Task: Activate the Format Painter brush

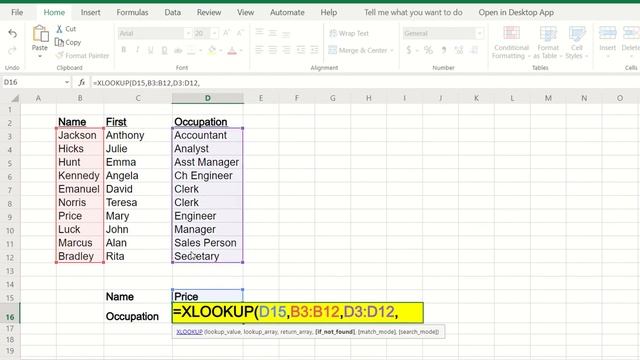Action: click(60, 56)
